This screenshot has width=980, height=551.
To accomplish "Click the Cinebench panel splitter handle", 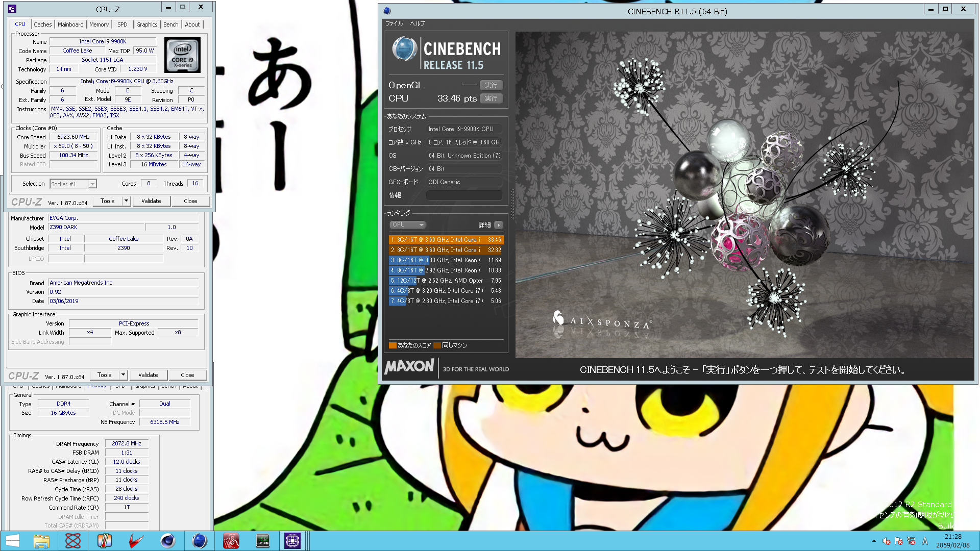I will (512, 204).
